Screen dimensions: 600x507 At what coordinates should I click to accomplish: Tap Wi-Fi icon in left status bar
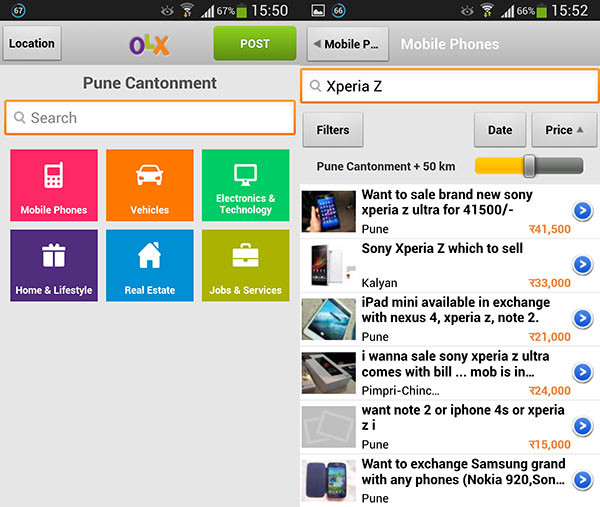(x=187, y=10)
